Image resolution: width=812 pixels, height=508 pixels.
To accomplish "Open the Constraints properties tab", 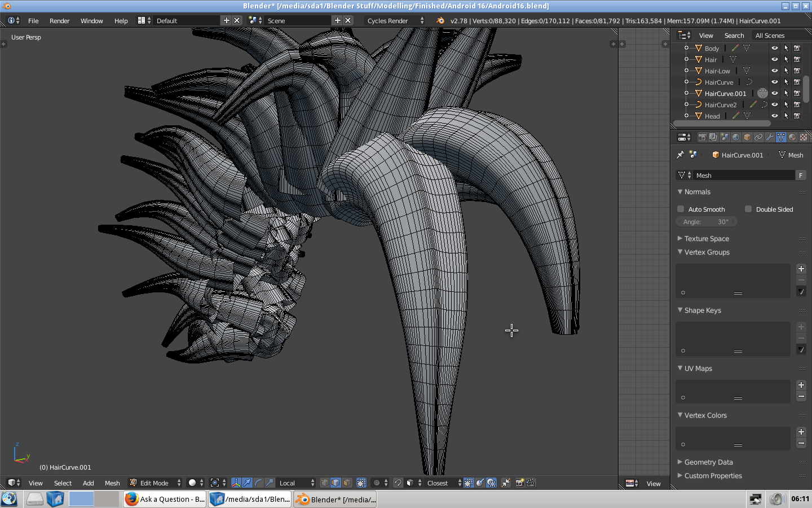I will click(x=758, y=137).
